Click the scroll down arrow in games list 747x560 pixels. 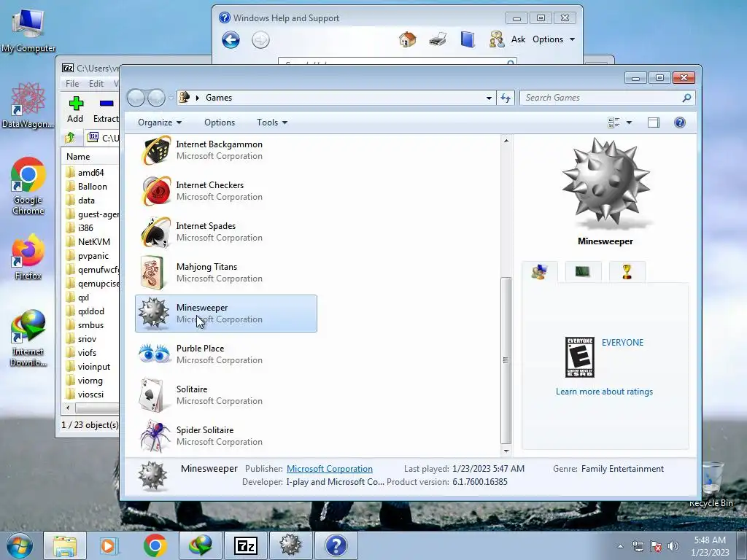click(506, 451)
